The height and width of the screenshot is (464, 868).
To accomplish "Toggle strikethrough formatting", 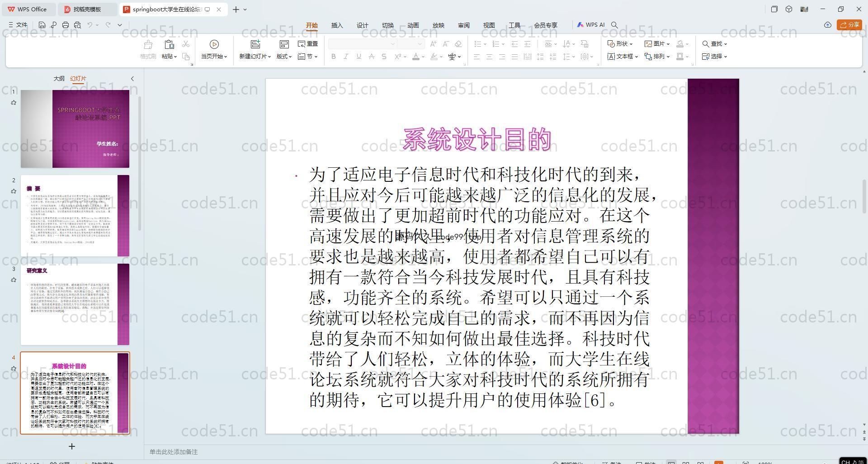I will (x=371, y=57).
